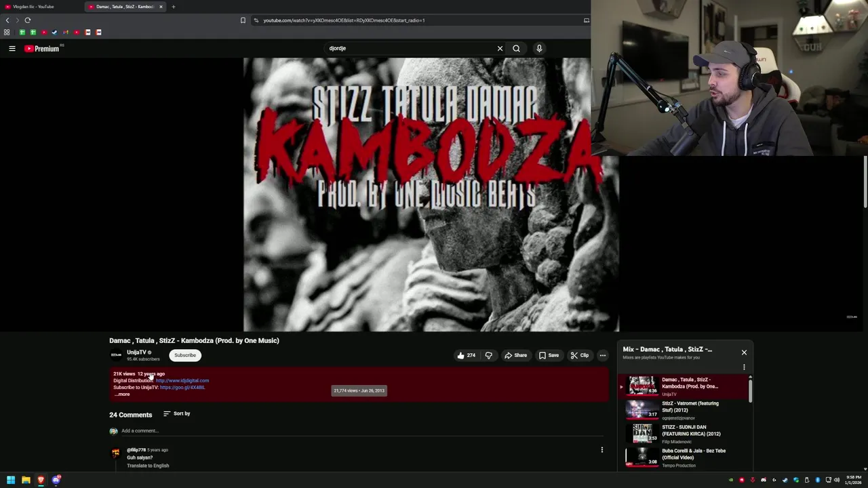Open the @filip778 commenter profile
The image size is (868, 488).
click(x=136, y=450)
